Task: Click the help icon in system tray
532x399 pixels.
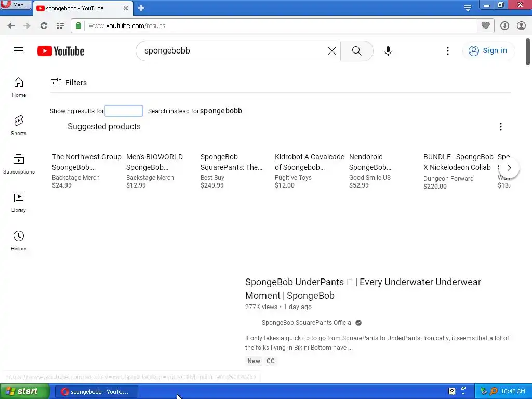Action: pos(451,391)
